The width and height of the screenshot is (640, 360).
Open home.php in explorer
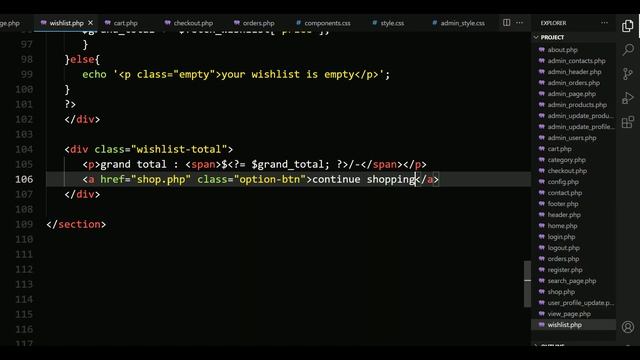coord(562,226)
